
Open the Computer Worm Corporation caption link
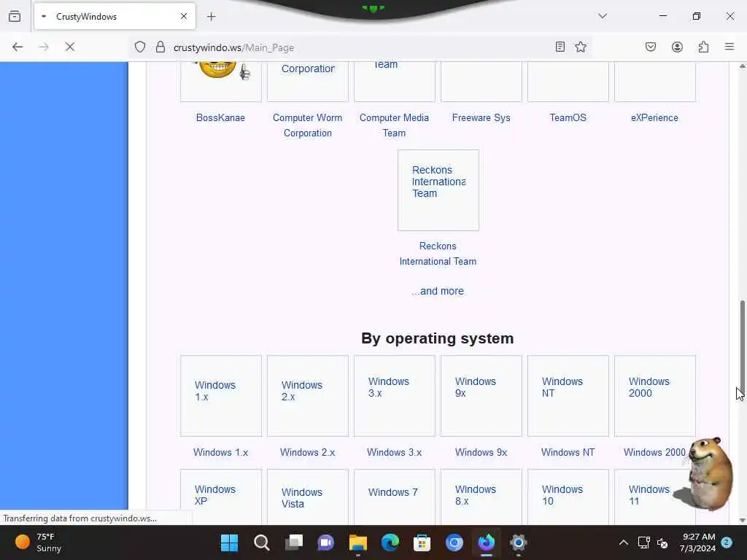click(x=308, y=125)
